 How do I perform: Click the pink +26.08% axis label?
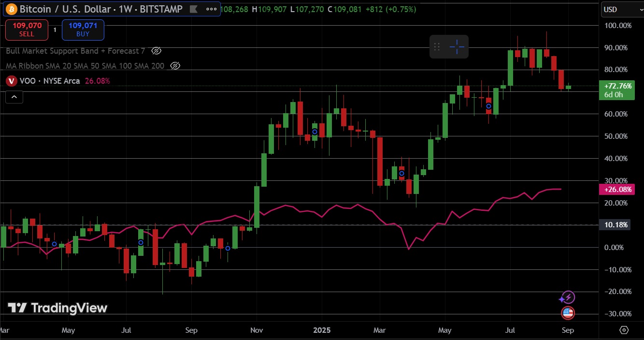pyautogui.click(x=616, y=190)
